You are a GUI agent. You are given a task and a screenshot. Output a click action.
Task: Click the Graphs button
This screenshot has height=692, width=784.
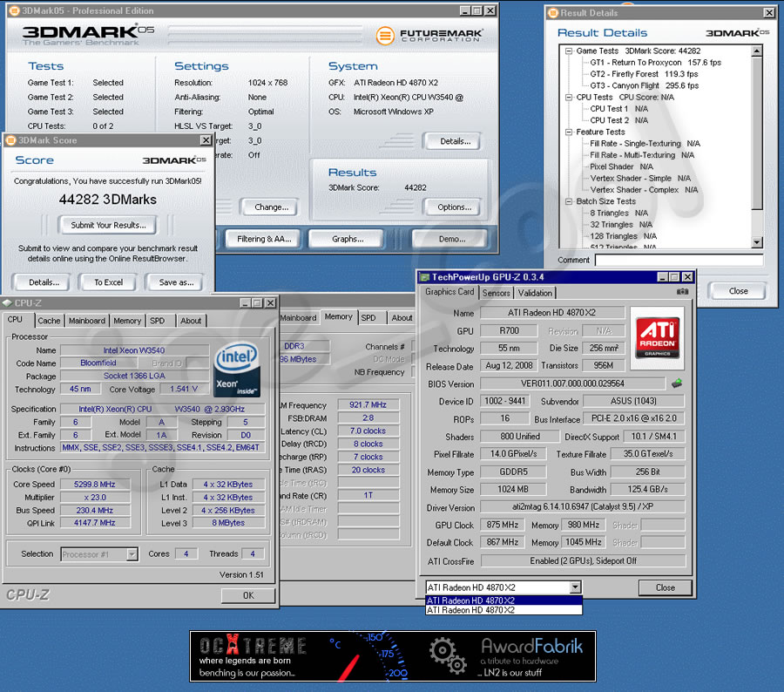pos(348,239)
